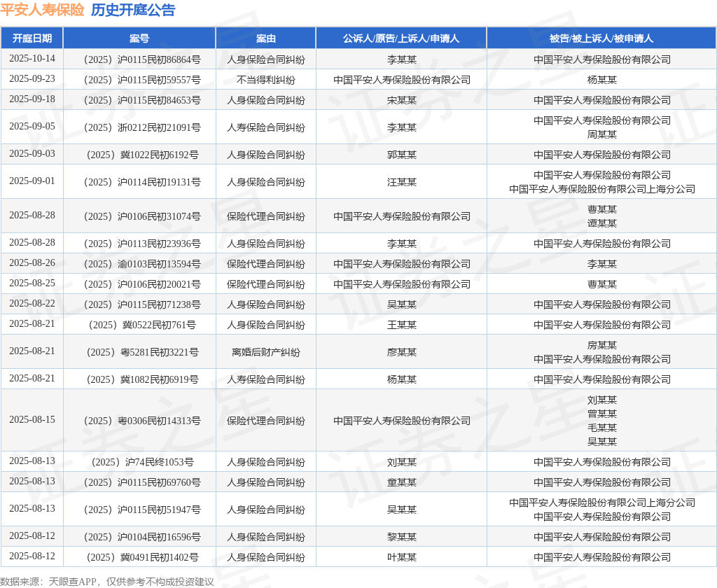The image size is (717, 588).
Task: Select case number 沪0115民初59557号
Action: click(x=142, y=80)
